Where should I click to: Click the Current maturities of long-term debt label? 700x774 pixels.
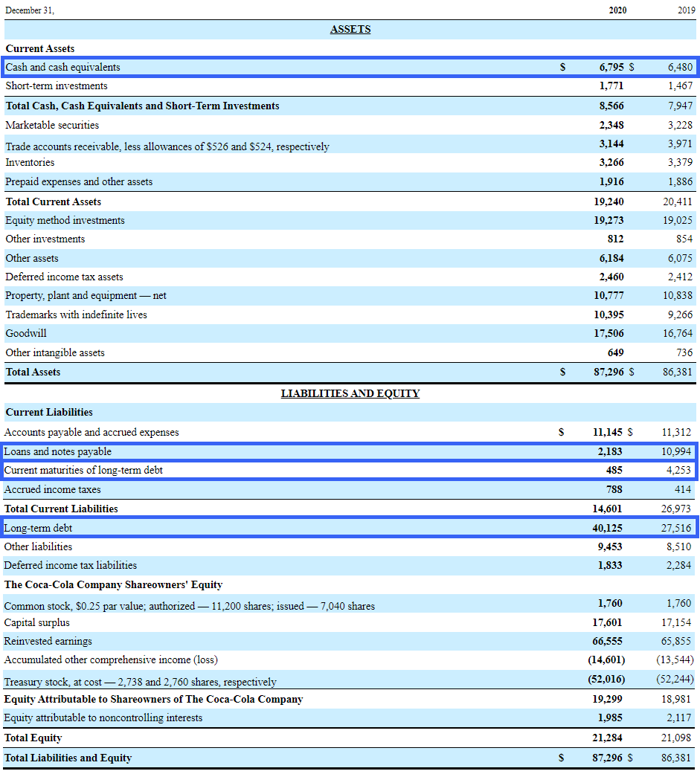pos(83,470)
